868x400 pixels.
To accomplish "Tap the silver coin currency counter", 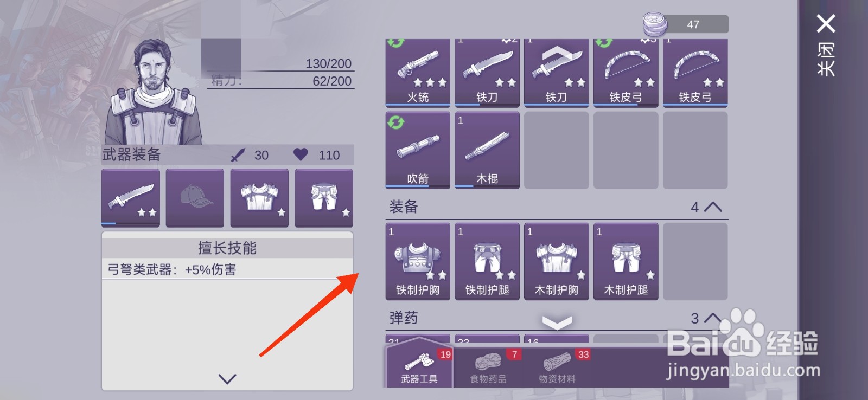I will [x=686, y=24].
